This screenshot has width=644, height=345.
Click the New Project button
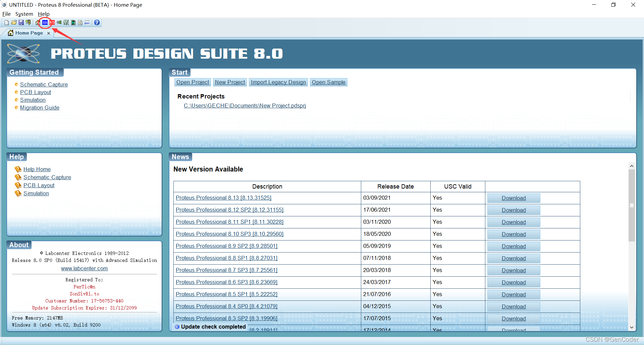(230, 82)
